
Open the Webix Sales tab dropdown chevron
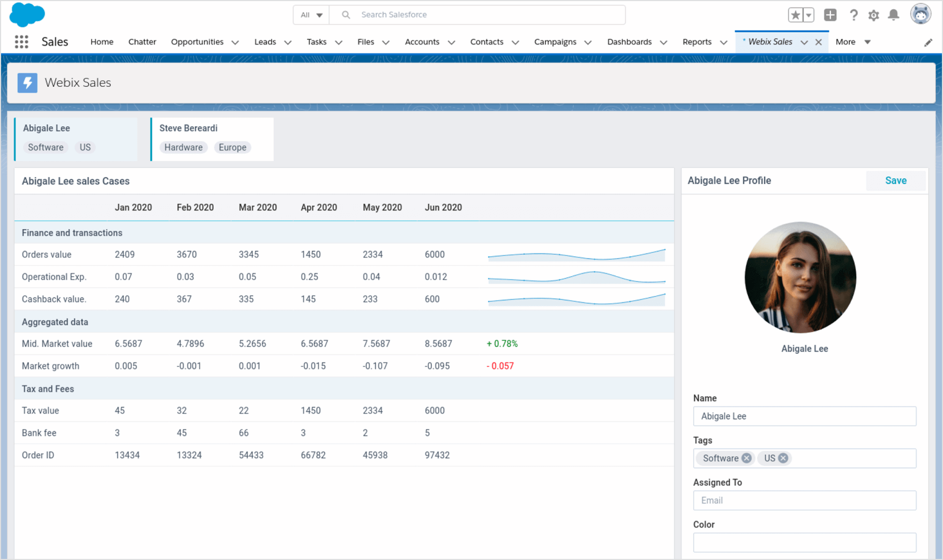[x=804, y=42]
